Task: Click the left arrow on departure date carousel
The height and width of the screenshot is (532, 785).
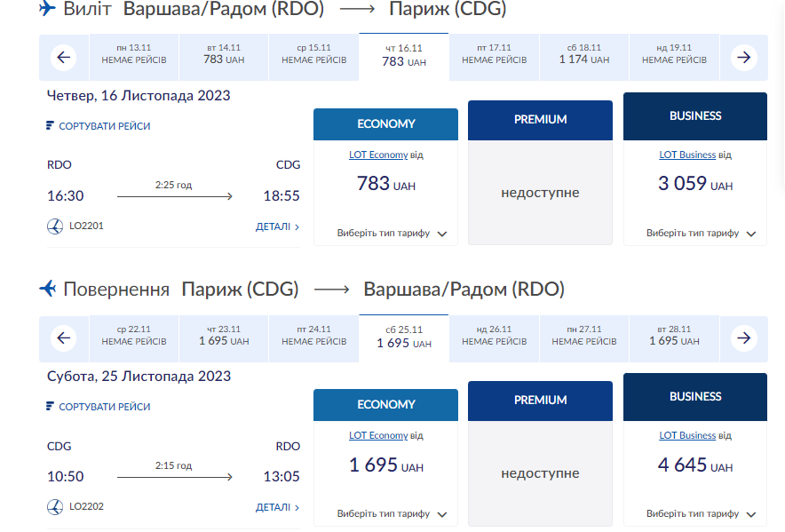Action: pos(63,57)
